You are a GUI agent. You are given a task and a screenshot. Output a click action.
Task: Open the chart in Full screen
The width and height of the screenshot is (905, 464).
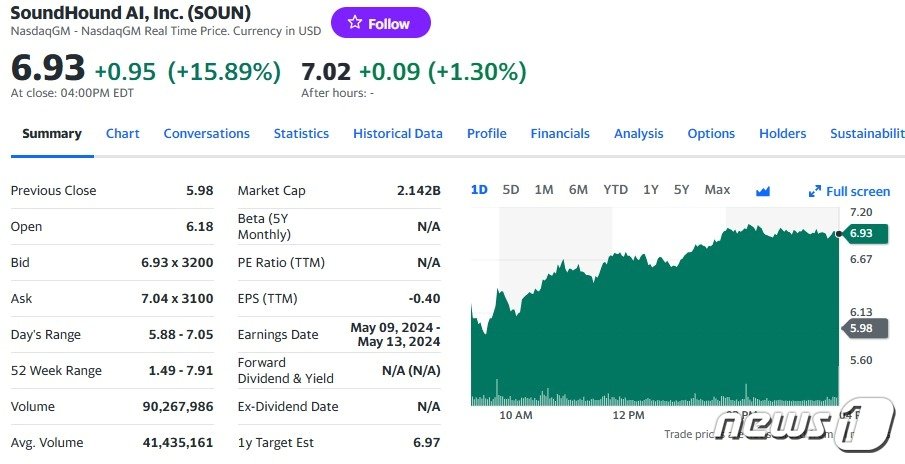tap(849, 191)
